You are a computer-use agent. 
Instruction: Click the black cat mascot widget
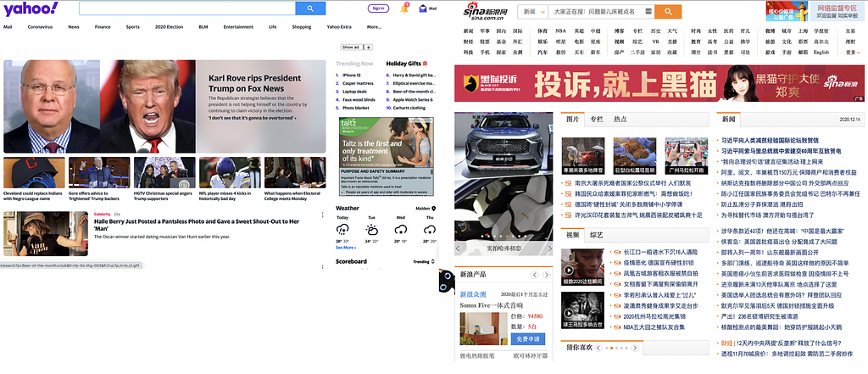446,281
